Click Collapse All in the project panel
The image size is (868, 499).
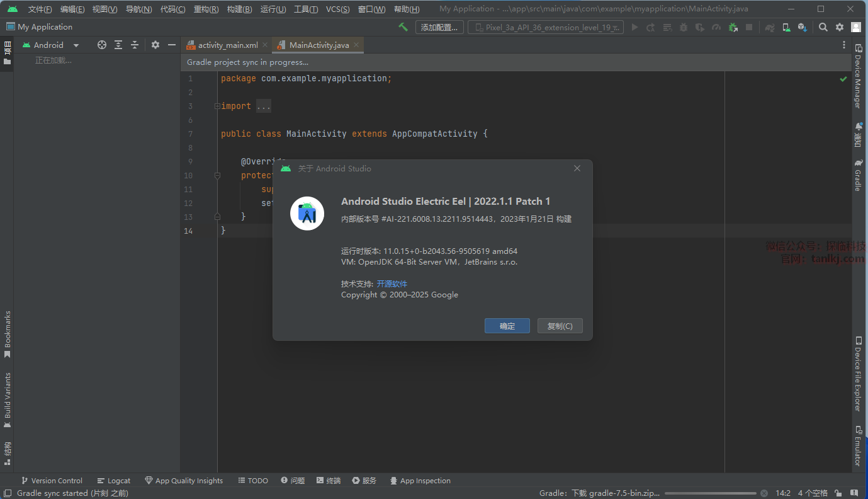point(134,45)
